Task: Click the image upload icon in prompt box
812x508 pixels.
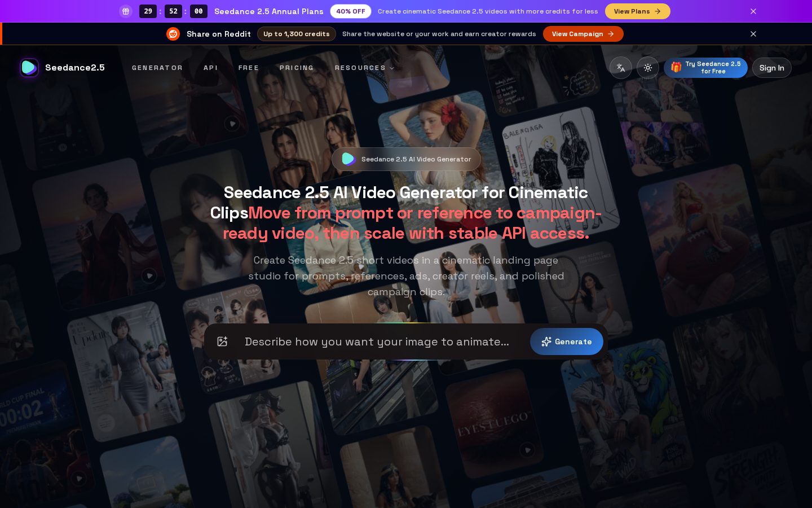Action: 222,341
